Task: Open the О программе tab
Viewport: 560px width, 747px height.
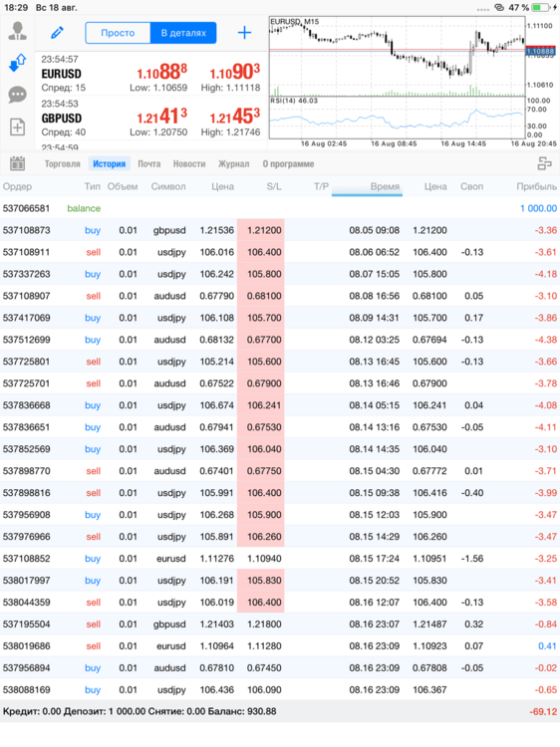Action: point(288,164)
